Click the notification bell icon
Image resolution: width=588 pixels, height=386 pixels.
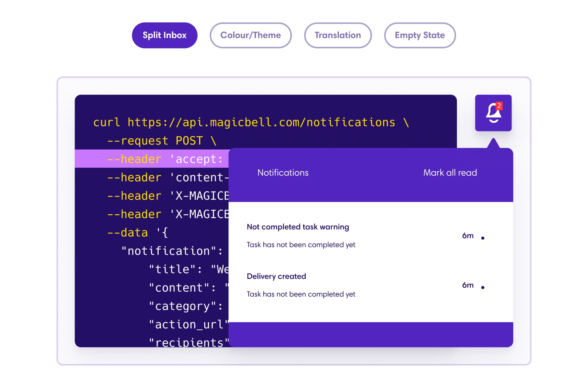(493, 113)
